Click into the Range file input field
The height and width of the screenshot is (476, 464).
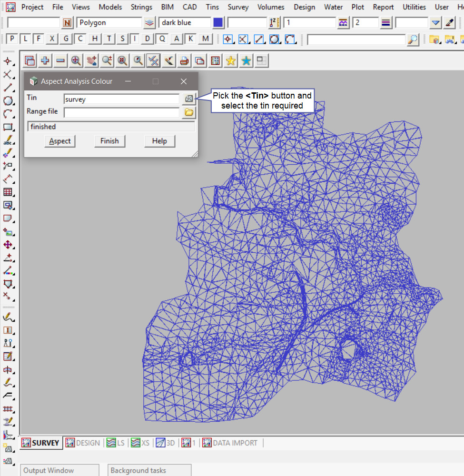(121, 112)
